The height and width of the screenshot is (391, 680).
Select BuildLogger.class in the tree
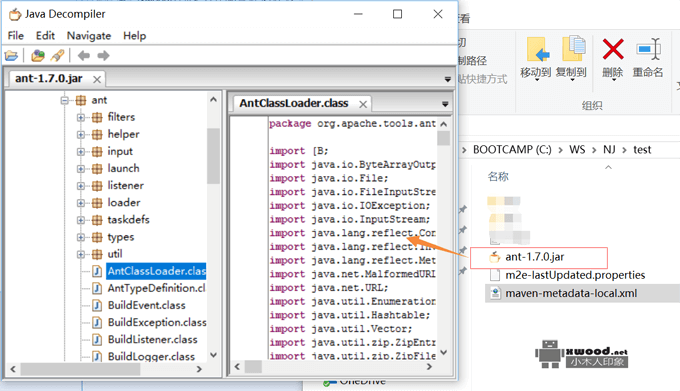point(151,357)
